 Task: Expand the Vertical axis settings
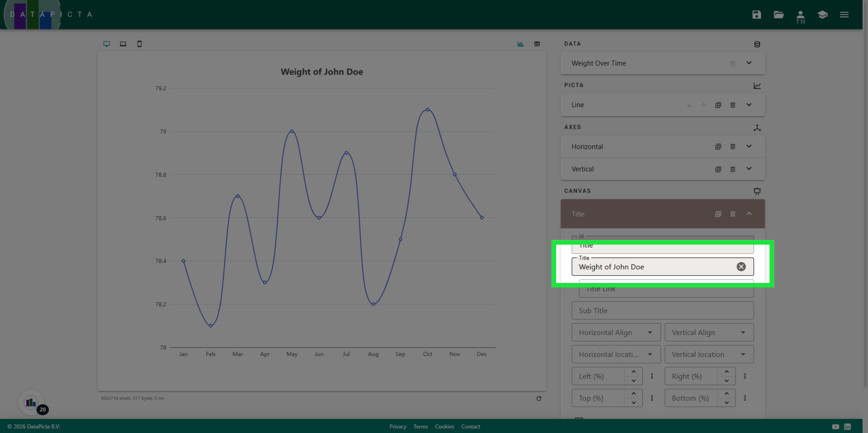(x=749, y=169)
